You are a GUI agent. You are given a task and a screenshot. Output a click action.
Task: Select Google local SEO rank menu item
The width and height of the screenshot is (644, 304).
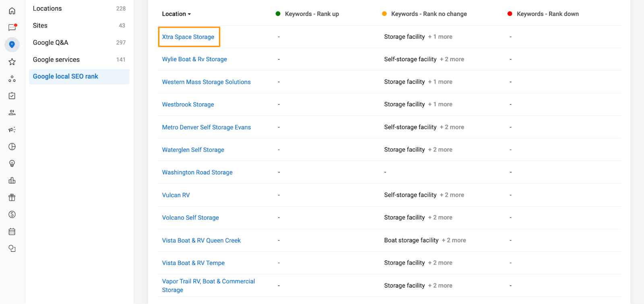[79, 77]
